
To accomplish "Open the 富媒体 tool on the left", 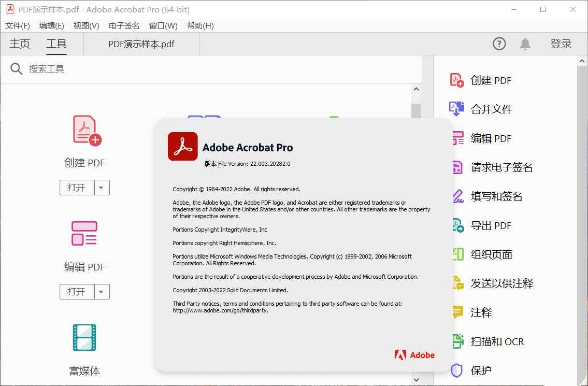I will pos(84,337).
